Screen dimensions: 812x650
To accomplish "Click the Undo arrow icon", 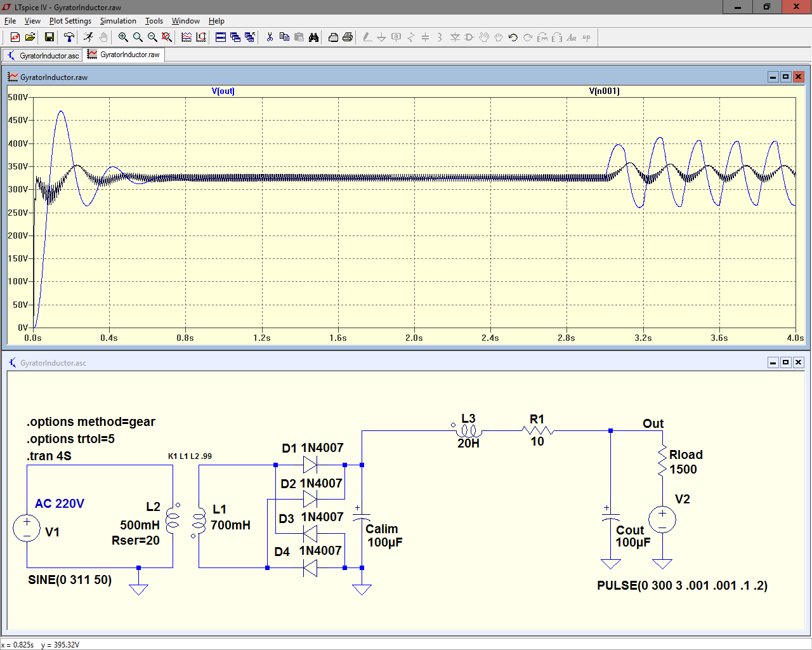I will pos(513,37).
